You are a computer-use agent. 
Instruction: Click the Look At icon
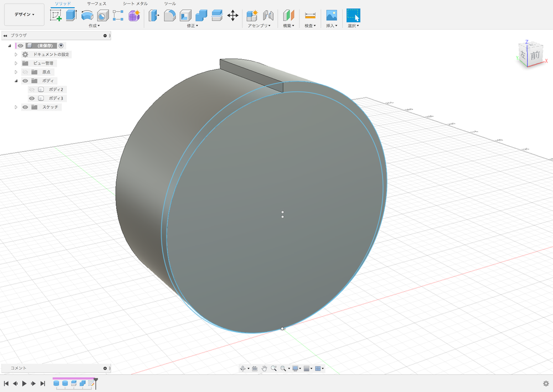coord(255,368)
